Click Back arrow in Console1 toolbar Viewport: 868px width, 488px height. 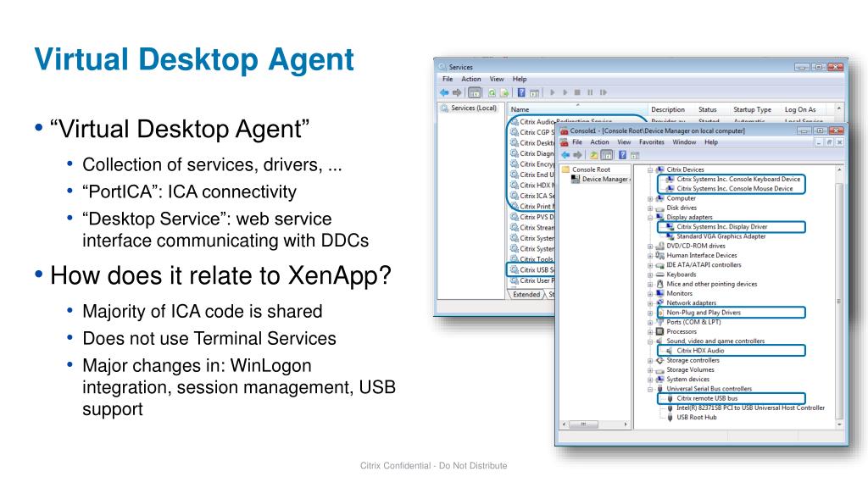coord(565,155)
